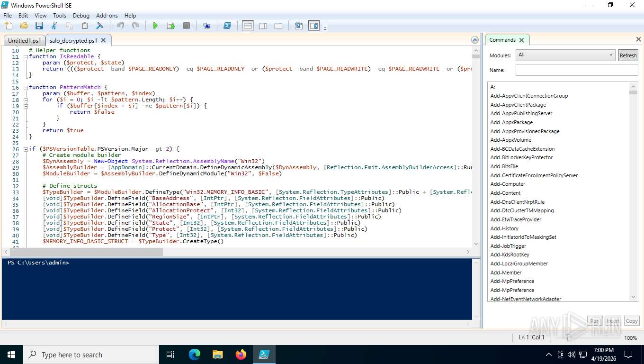The width and height of the screenshot is (644, 364).
Task: Open the Debug menu
Action: (x=81, y=16)
